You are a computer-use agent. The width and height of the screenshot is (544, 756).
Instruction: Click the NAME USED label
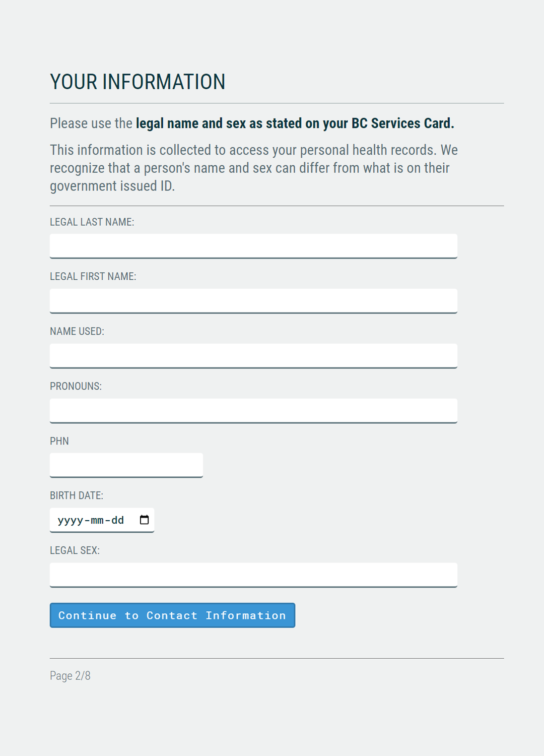click(77, 332)
